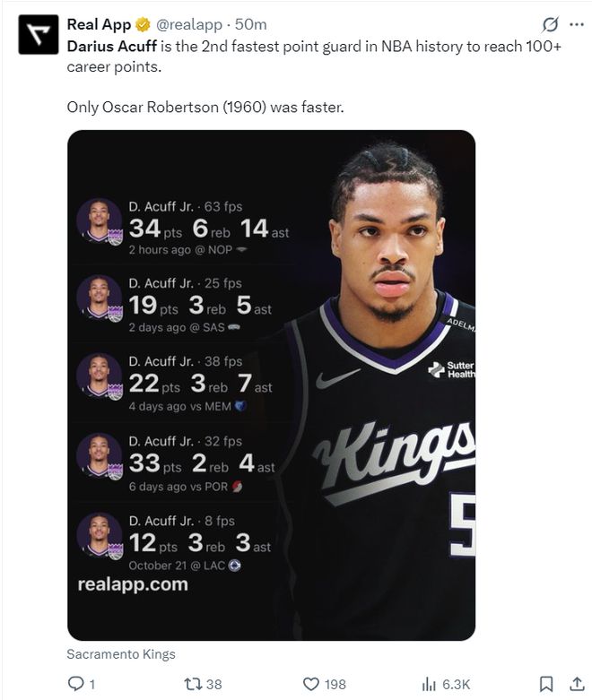
Task: Click the reply comment icon
Action: 75,684
